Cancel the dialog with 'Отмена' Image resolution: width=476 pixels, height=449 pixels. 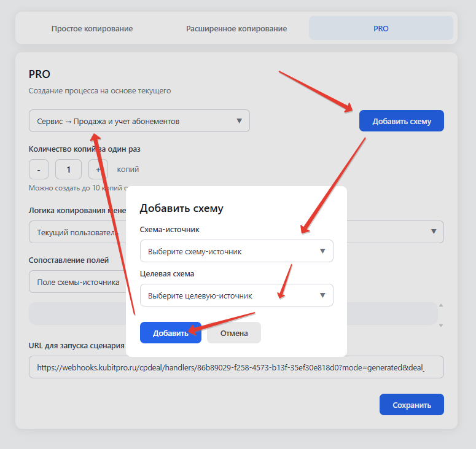(234, 333)
